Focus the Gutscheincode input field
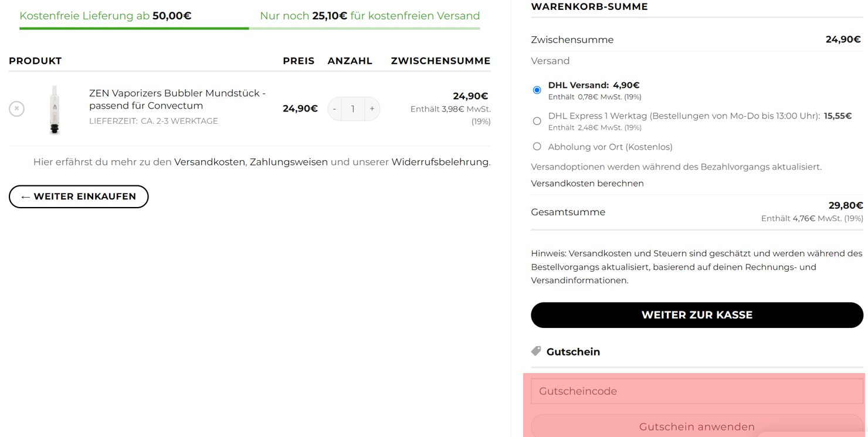 point(697,391)
